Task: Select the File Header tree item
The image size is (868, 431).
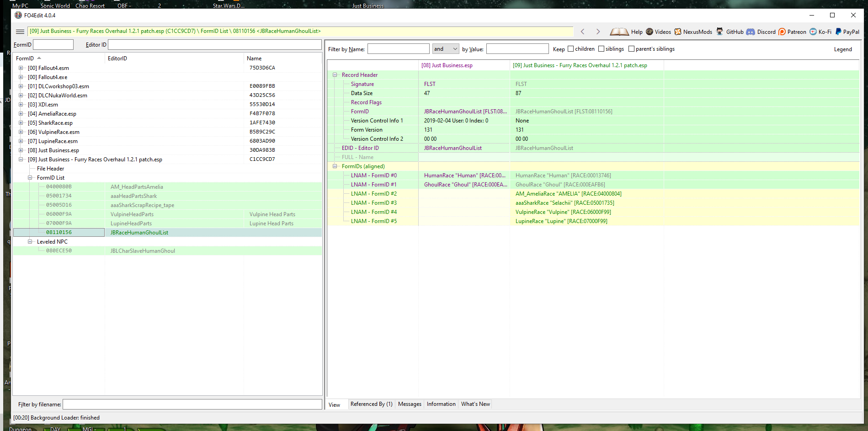Action: coord(50,168)
